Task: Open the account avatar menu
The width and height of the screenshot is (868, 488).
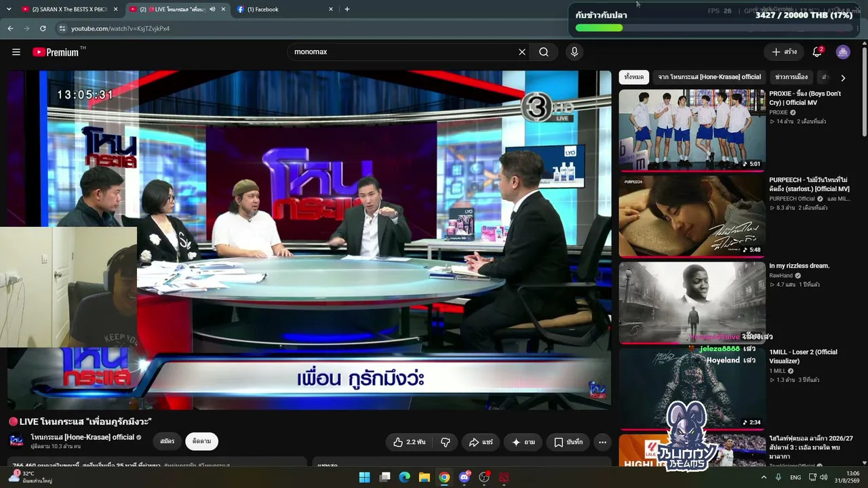Action: [843, 52]
